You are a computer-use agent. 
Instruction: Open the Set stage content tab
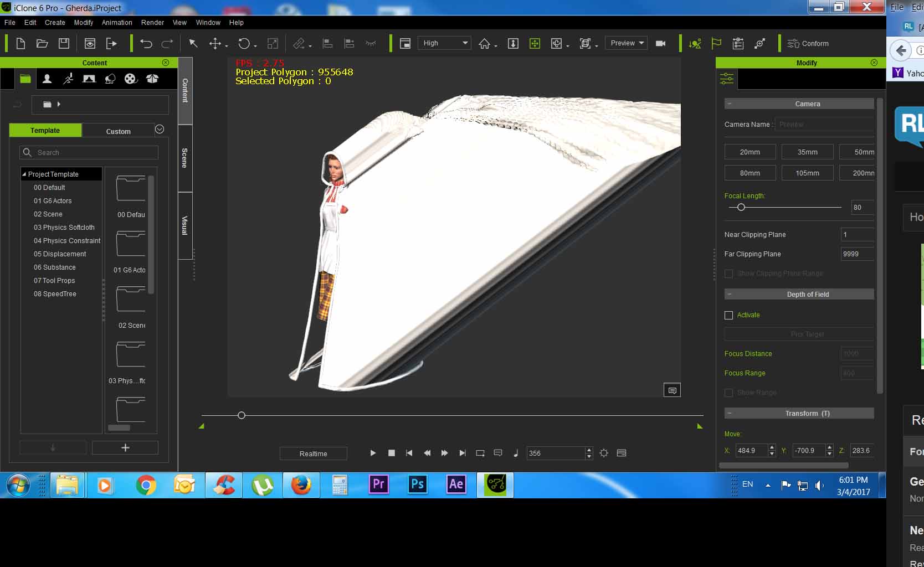point(89,79)
